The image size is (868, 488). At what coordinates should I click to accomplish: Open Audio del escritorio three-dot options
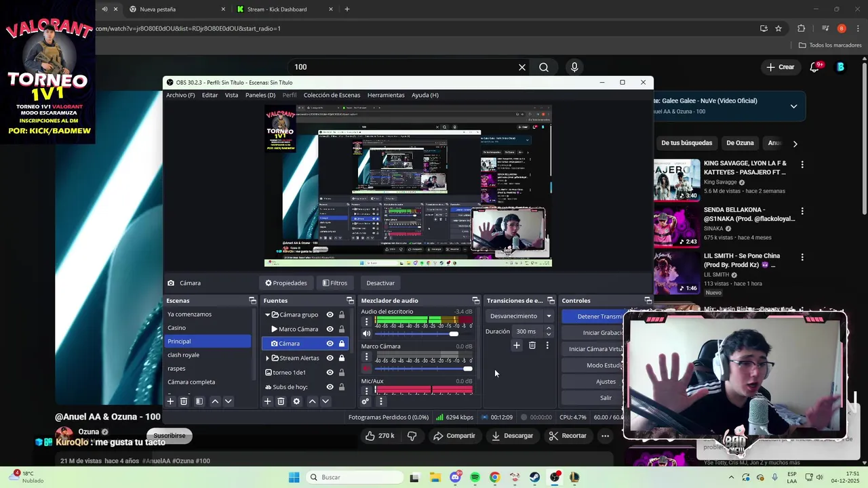click(367, 322)
